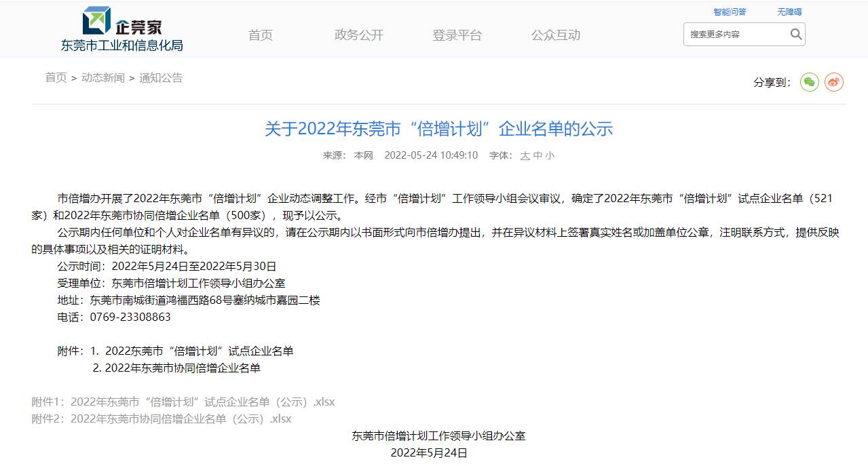Screen dimensions: 868x466
Task: Open the 首页 navigation menu
Action: tap(261, 35)
